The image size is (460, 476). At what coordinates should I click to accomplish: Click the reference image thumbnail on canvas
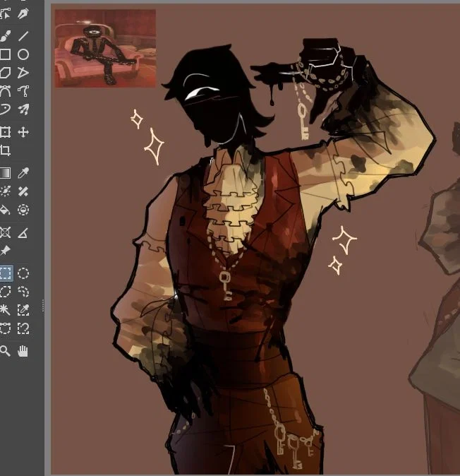point(105,48)
